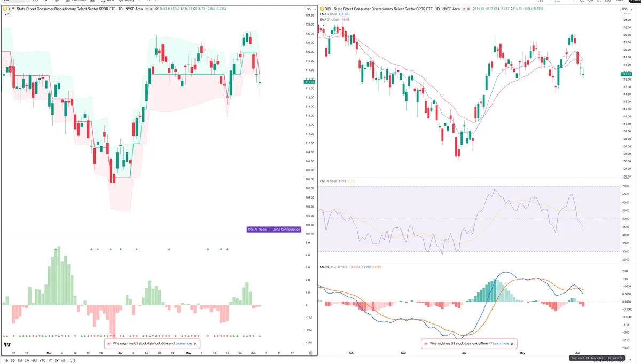Click the 70.00 level on RSI scale
The image size is (641, 364).
click(x=626, y=186)
